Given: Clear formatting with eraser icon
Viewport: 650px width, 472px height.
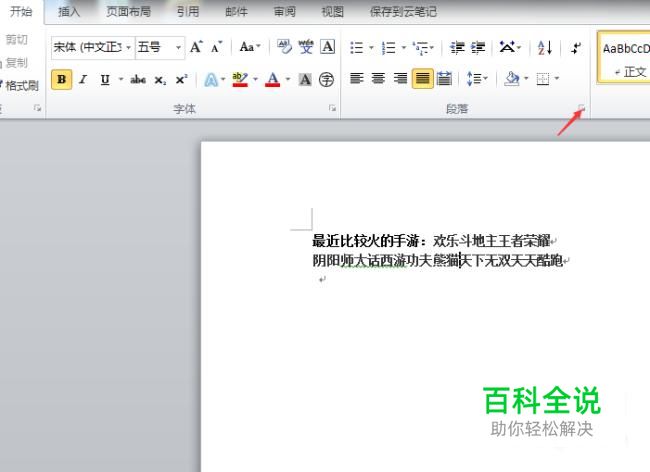Looking at the screenshot, I should (284, 47).
